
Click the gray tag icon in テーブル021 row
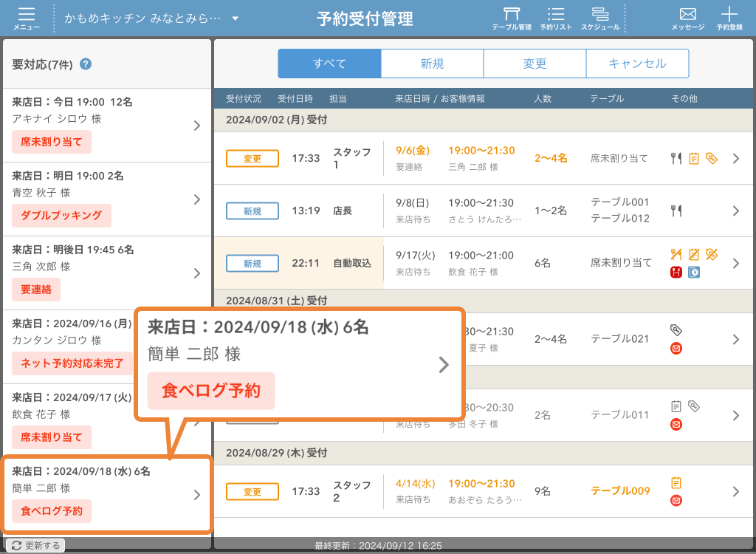pyautogui.click(x=676, y=330)
